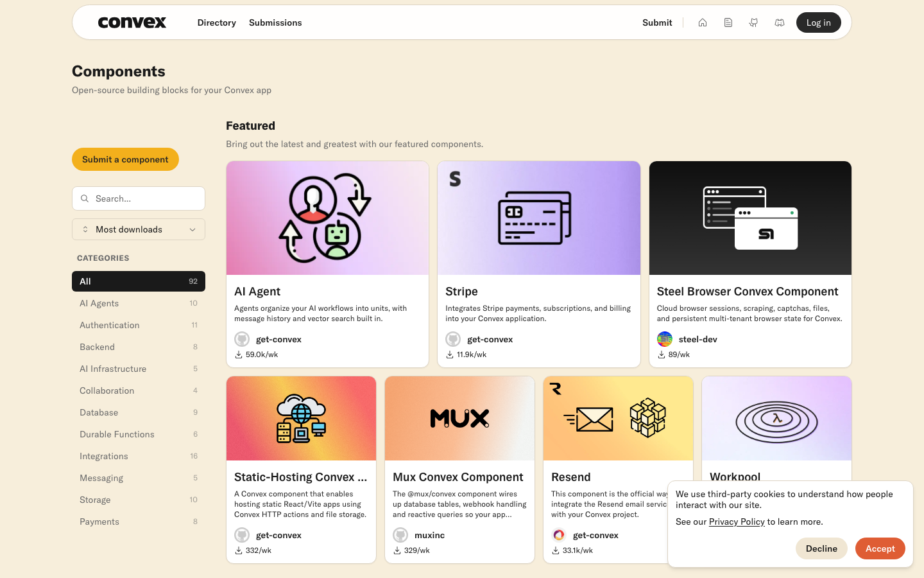This screenshot has width=924, height=578.
Task: Select the Database category
Action: [x=139, y=412]
